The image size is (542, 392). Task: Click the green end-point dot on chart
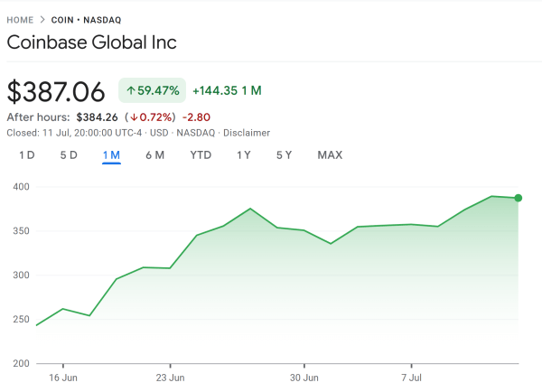519,198
